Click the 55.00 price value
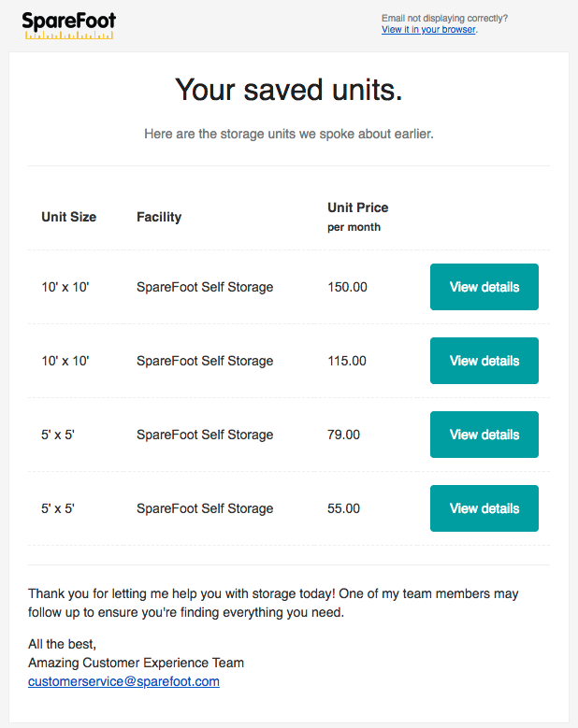578x728 pixels. [x=343, y=508]
